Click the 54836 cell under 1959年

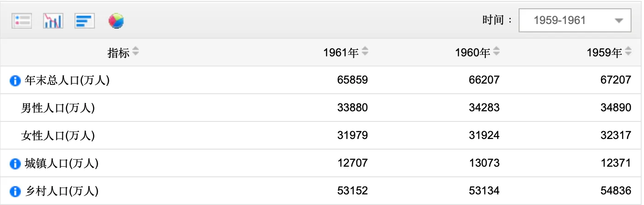tap(615, 191)
